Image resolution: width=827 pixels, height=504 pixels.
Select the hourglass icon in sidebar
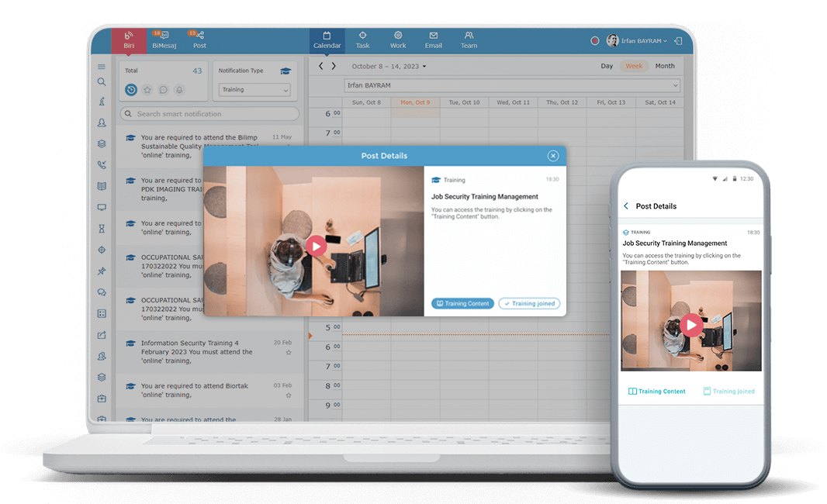click(x=102, y=228)
